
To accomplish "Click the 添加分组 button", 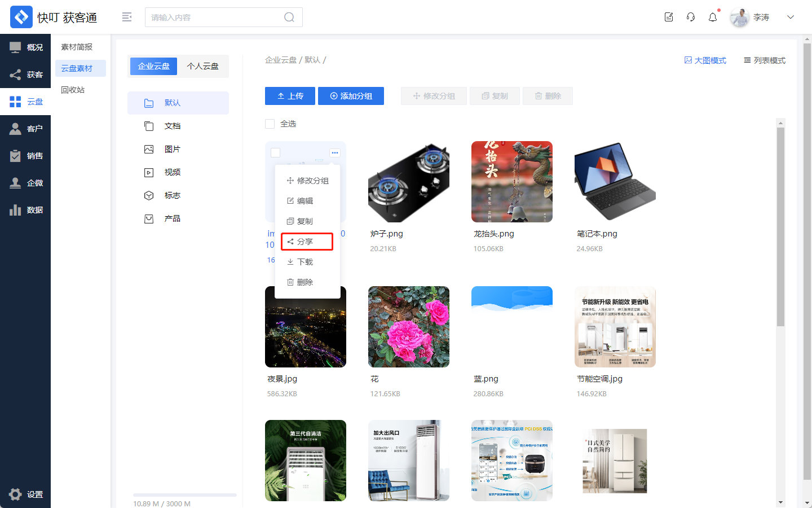I will [351, 96].
